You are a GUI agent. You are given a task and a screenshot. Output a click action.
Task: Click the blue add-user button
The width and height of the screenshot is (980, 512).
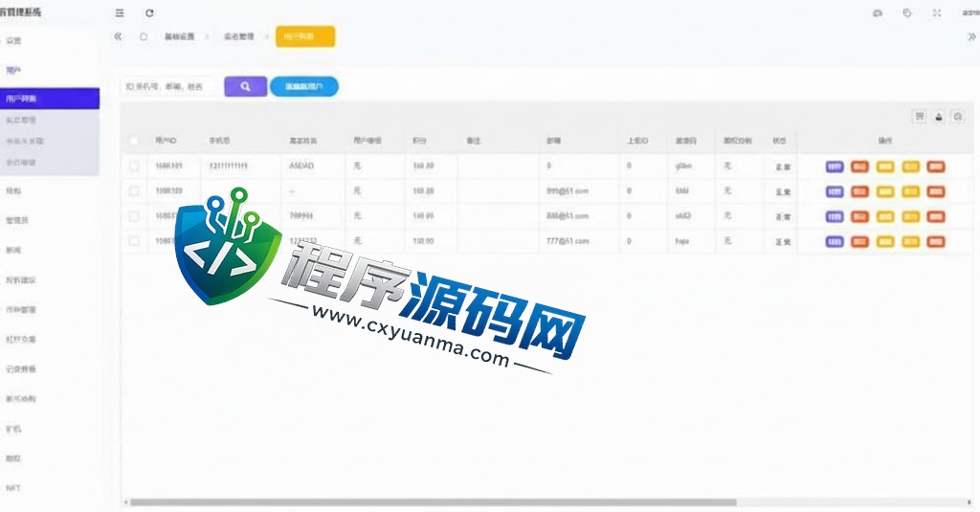pos(303,87)
